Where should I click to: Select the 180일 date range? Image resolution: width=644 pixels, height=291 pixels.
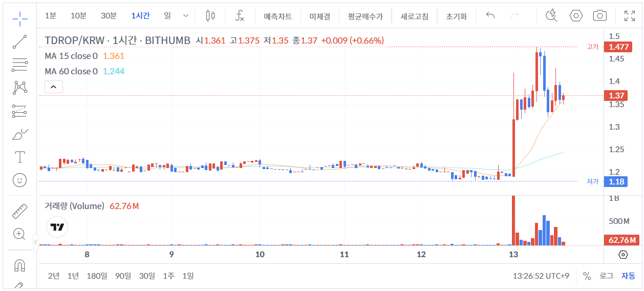97,276
